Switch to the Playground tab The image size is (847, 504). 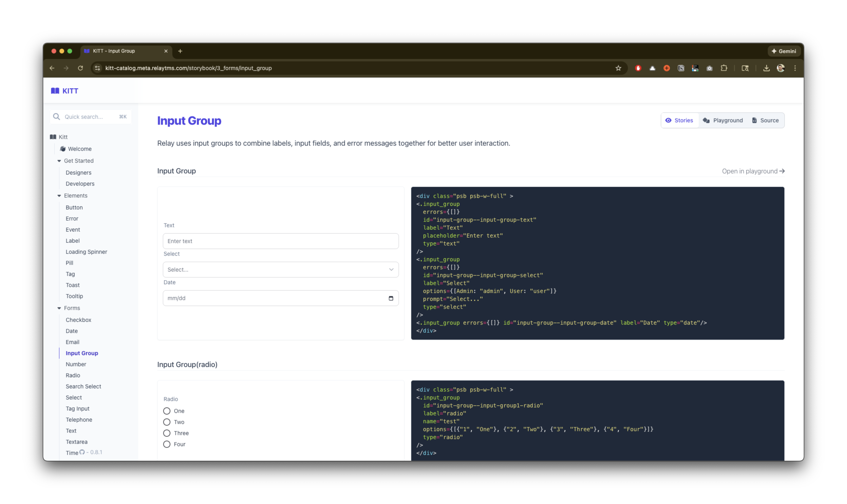click(723, 120)
